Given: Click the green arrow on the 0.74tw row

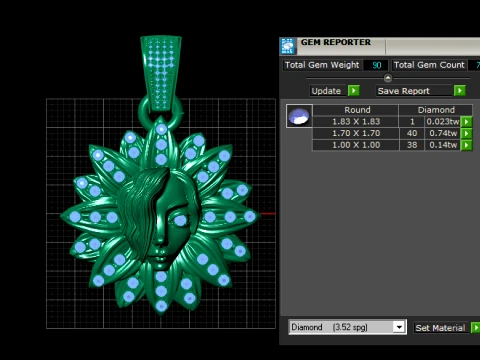Looking at the screenshot, I should (x=466, y=133).
